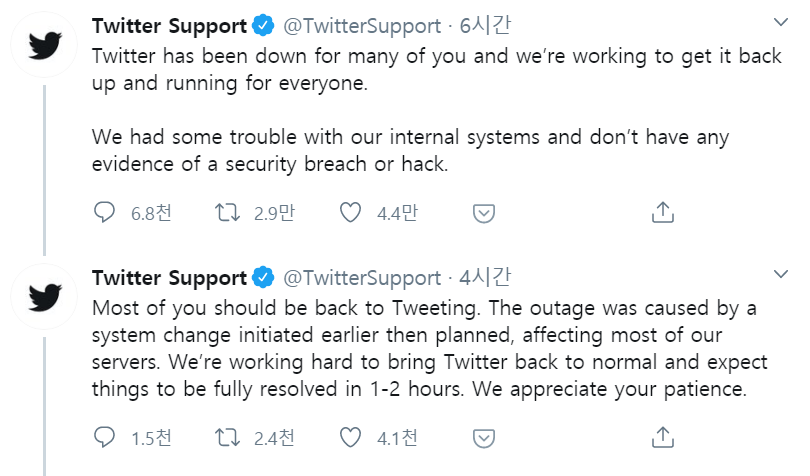Share the first tweet via upload icon

(661, 212)
